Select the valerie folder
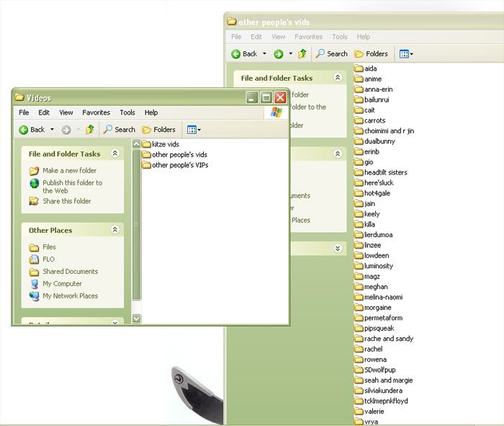This screenshot has width=504, height=426. 369,412
